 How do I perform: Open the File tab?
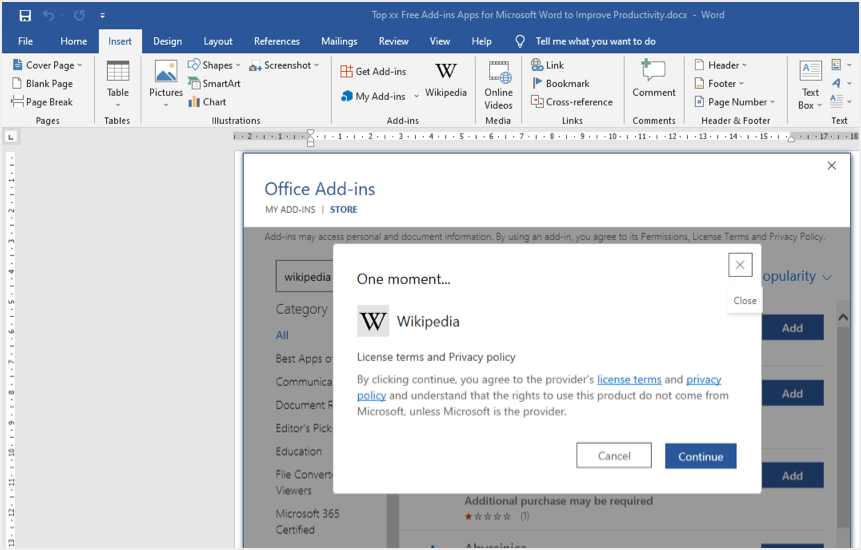25,41
